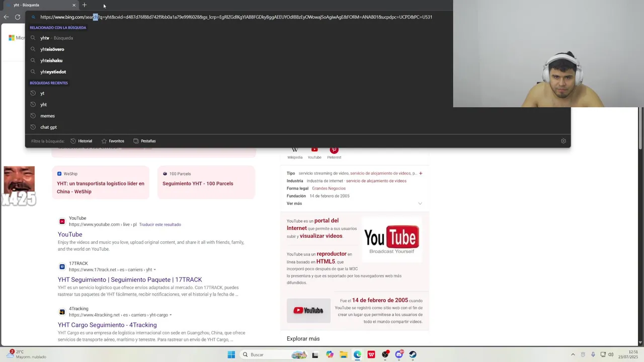Open 'YHT Cargo Seguimiento - 4Tracking' result
The height and width of the screenshot is (362, 644).
(x=107, y=325)
